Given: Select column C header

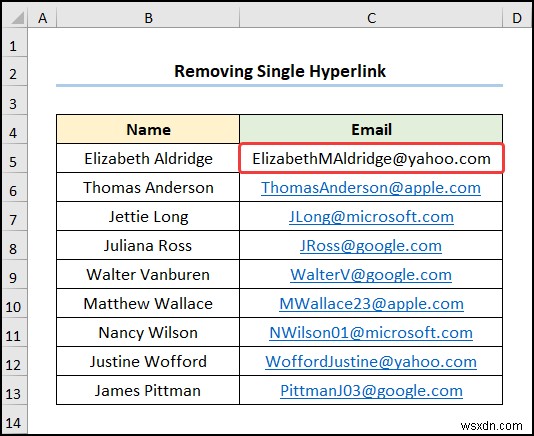Looking at the screenshot, I should pos(371,18).
